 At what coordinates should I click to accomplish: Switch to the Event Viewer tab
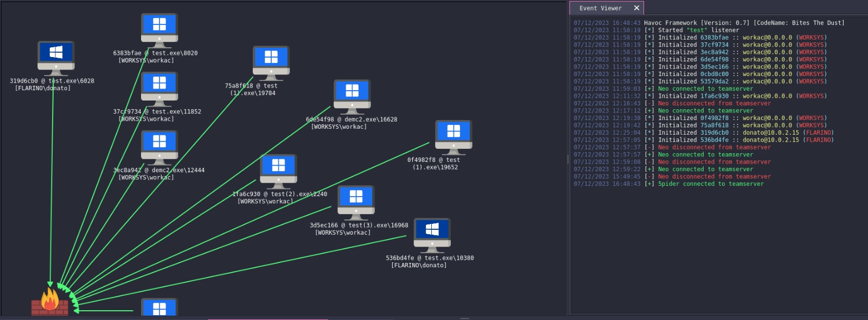click(x=601, y=8)
